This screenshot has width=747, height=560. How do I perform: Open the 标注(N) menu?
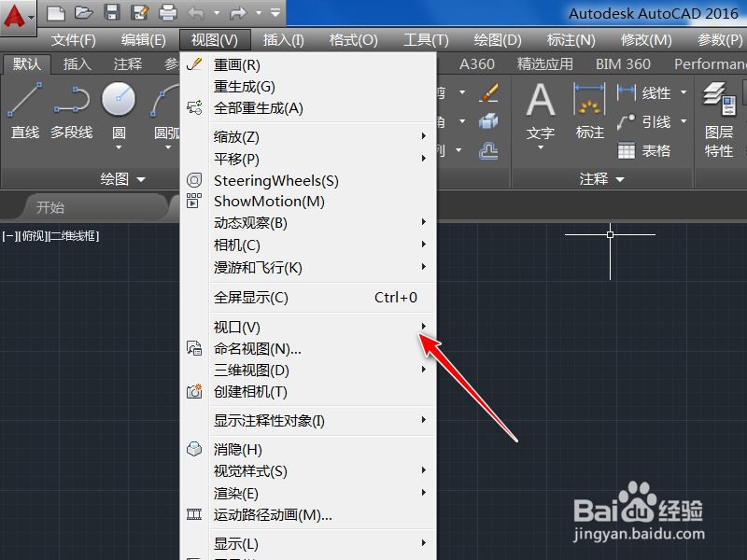pyautogui.click(x=571, y=40)
